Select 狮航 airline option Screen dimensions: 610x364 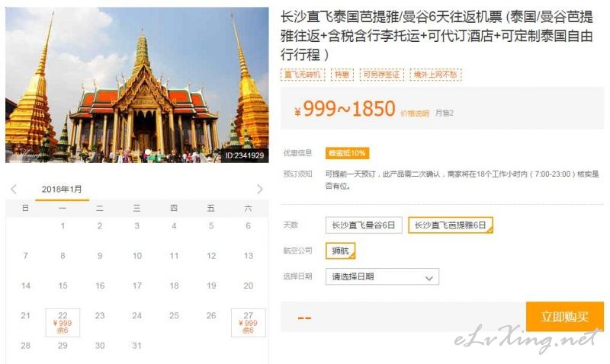pyautogui.click(x=340, y=251)
